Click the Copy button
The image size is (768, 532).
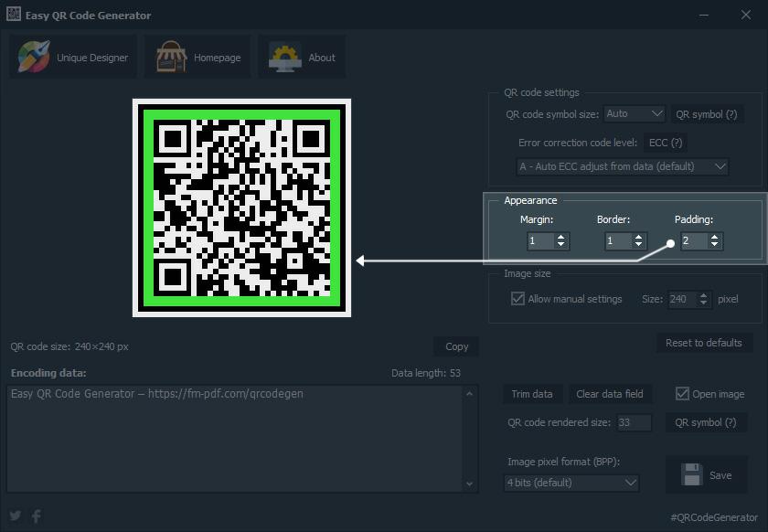tap(456, 346)
